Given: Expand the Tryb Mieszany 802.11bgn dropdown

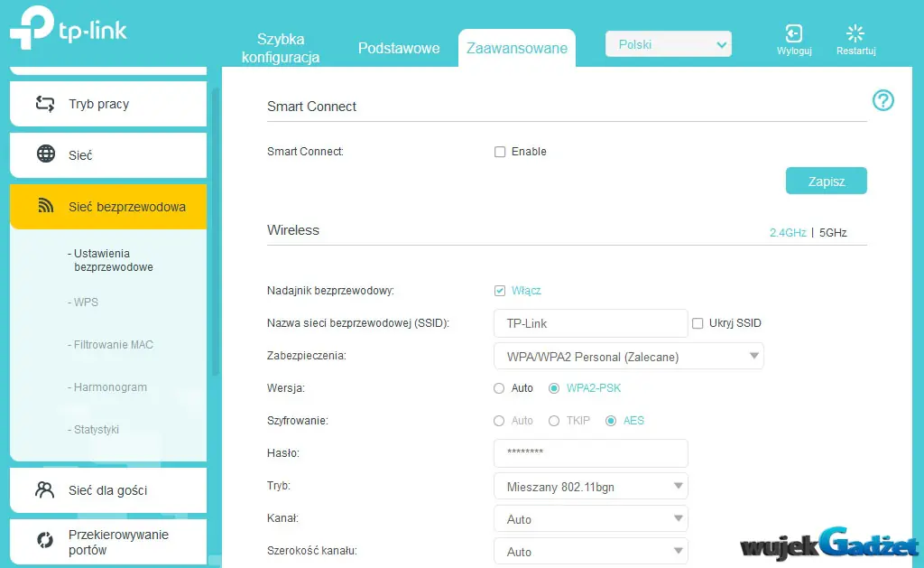Looking at the screenshot, I should tap(591, 486).
